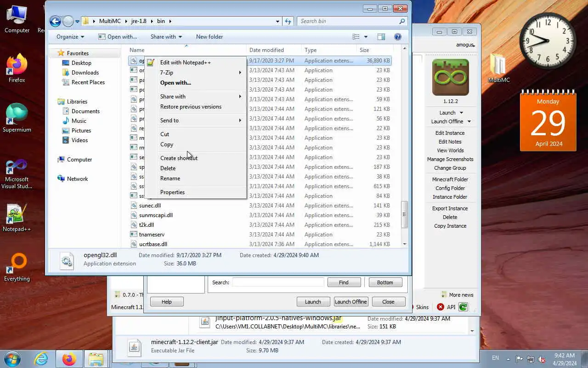The width and height of the screenshot is (588, 368).
Task: Choose Edit with Notepad++ in context menu
Action: click(196, 63)
